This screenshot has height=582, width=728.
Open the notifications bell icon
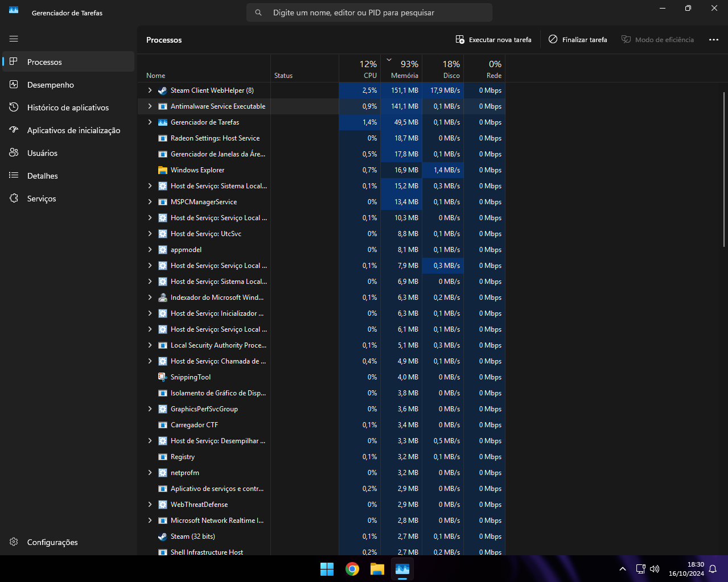click(713, 569)
